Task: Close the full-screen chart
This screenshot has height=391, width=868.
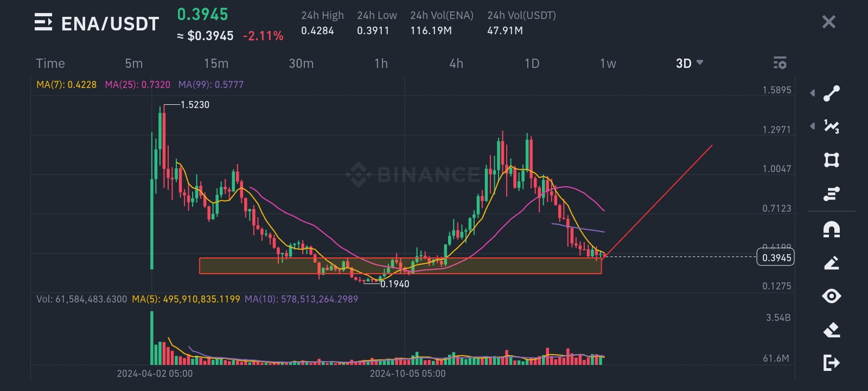Action: point(829,22)
